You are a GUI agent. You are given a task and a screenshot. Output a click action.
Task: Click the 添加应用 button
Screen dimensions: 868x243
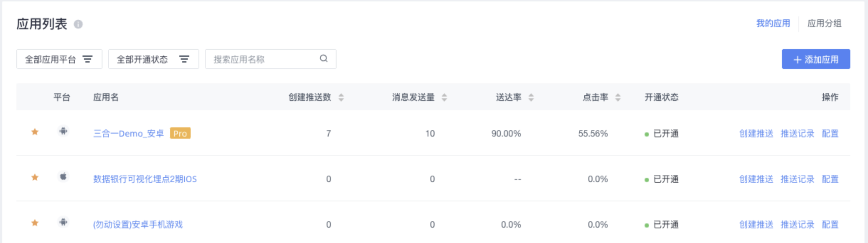(816, 59)
